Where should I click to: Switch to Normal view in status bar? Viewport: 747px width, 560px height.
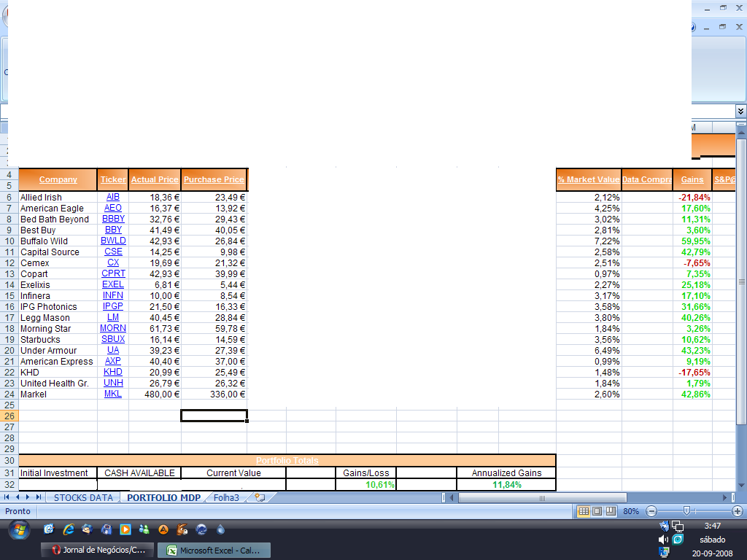(x=583, y=511)
